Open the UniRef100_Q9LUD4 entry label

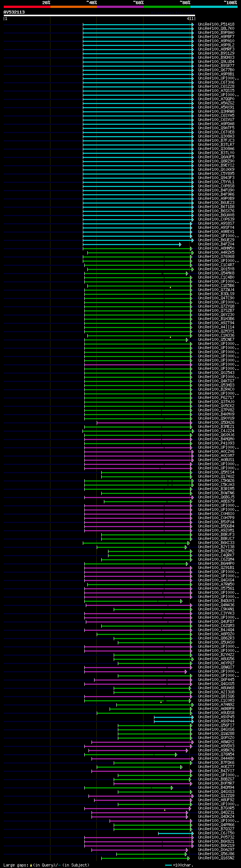tap(216, 62)
